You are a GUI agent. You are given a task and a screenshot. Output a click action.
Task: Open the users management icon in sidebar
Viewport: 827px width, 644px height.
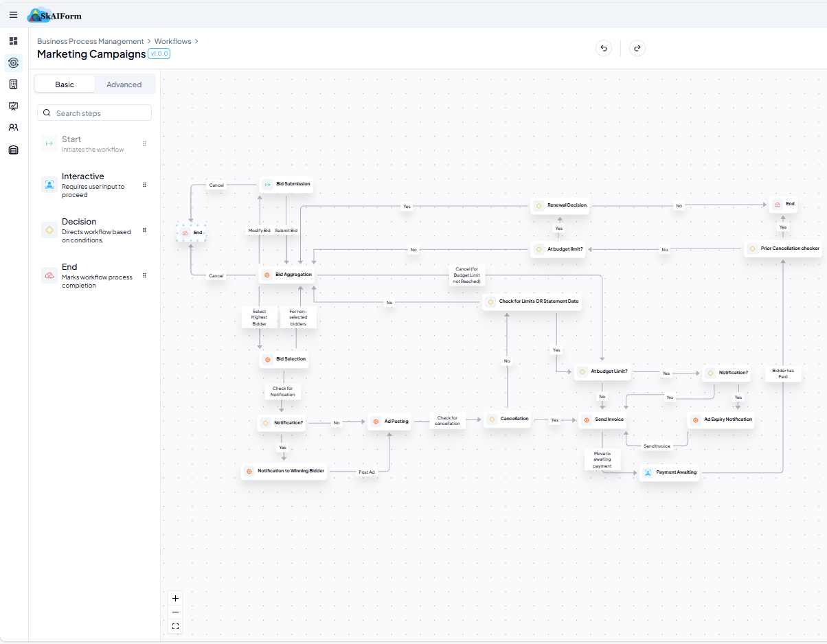click(13, 127)
